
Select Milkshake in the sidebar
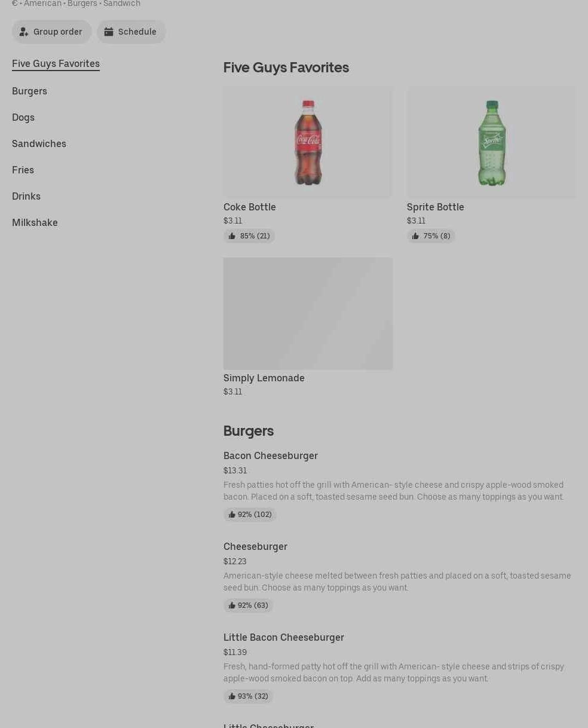pos(35,222)
